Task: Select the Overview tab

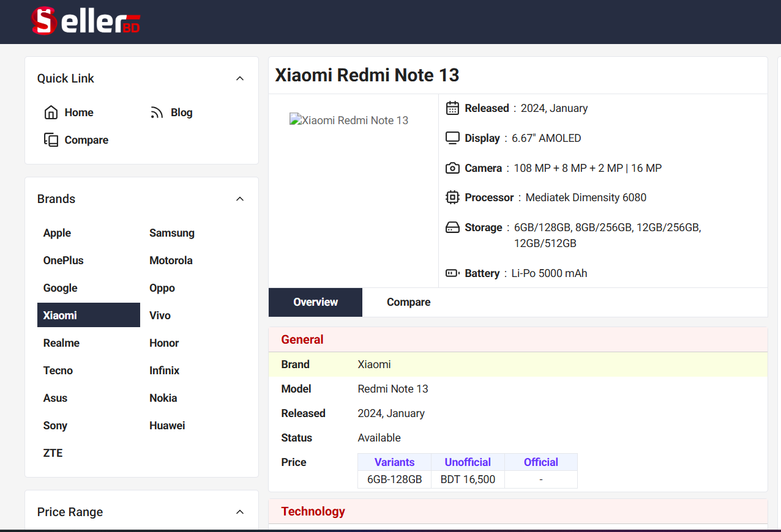Action: click(x=315, y=302)
